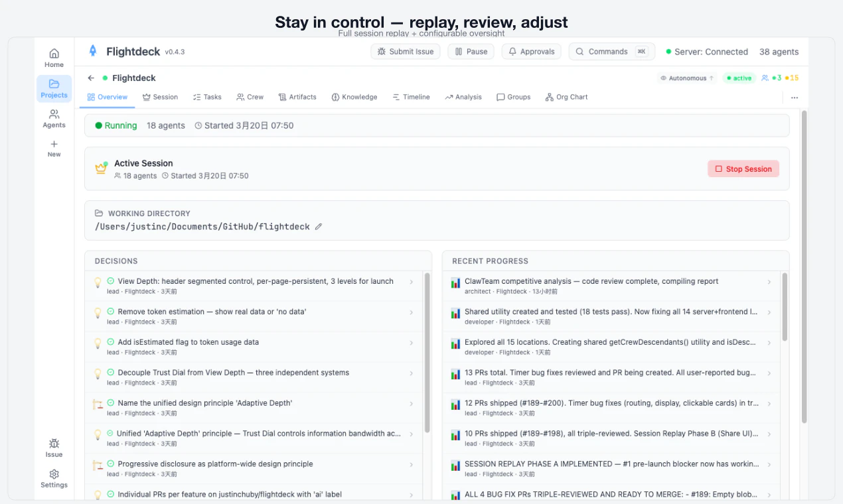
Task: Open the Issue bug icon in sidebar
Action: click(54, 444)
